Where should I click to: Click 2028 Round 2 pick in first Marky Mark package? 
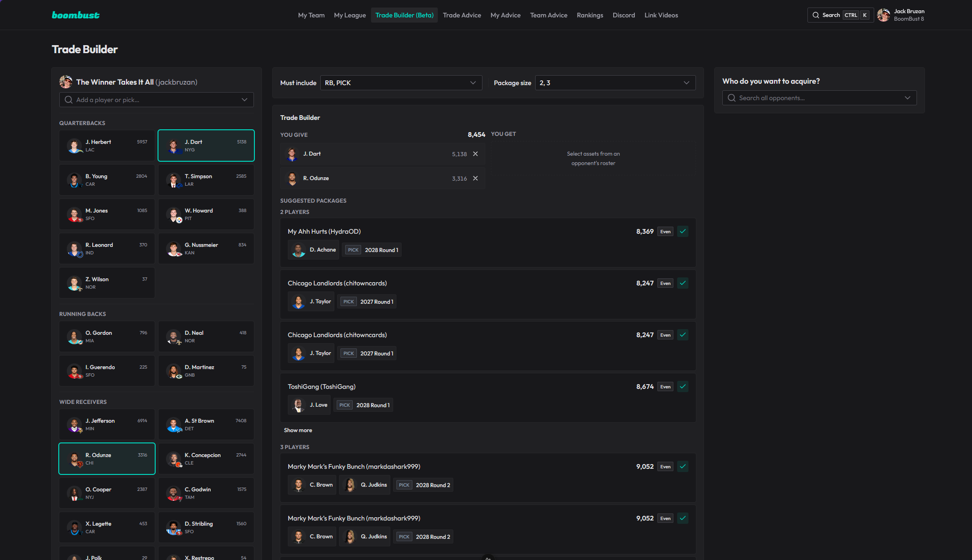coord(423,485)
